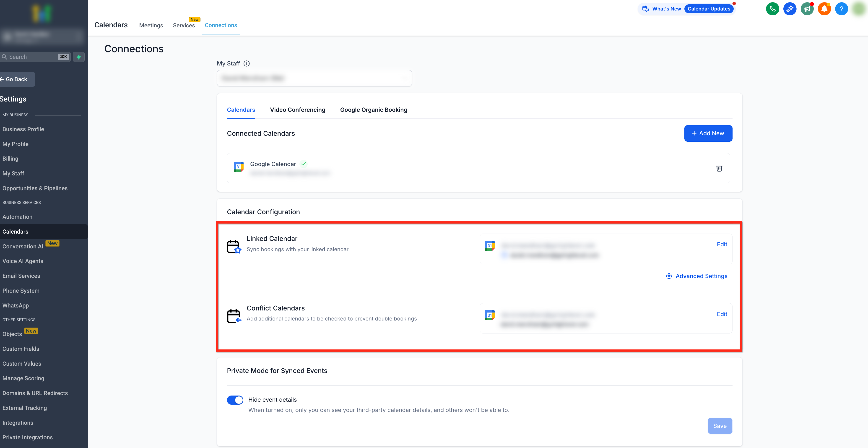Image resolution: width=868 pixels, height=448 pixels.
Task: Open the My Staff dropdown selector
Action: 314,78
